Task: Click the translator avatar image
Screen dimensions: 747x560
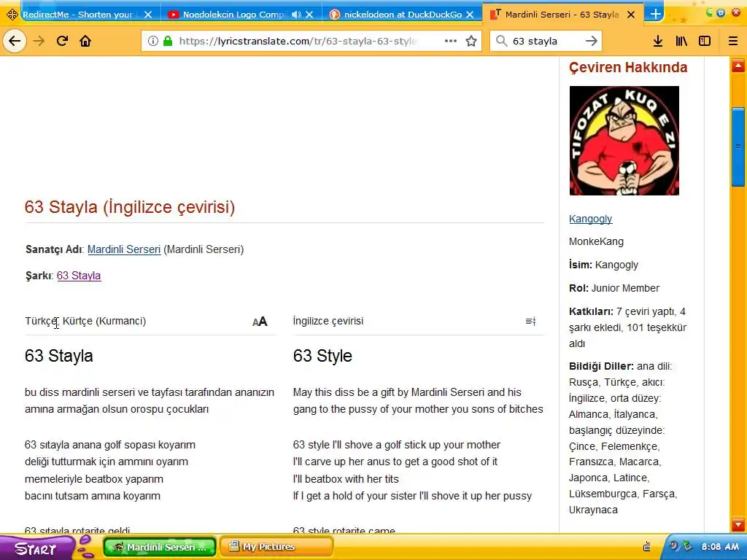Action: click(x=624, y=141)
